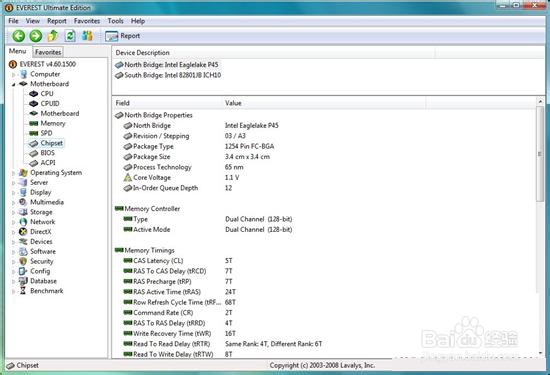Expand the Multimedia node
The image size is (550, 375).
tap(13, 202)
